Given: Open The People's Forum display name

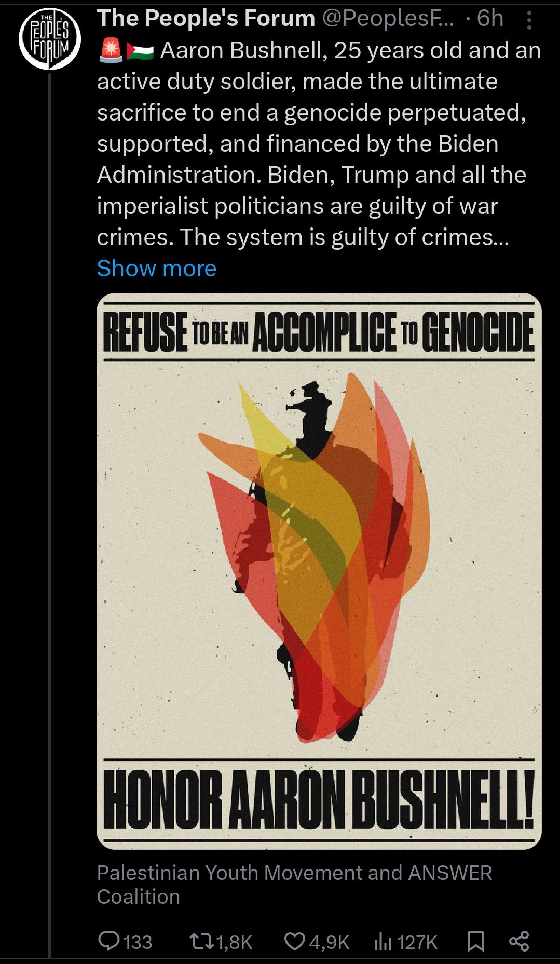Looking at the screenshot, I should pos(206,19).
